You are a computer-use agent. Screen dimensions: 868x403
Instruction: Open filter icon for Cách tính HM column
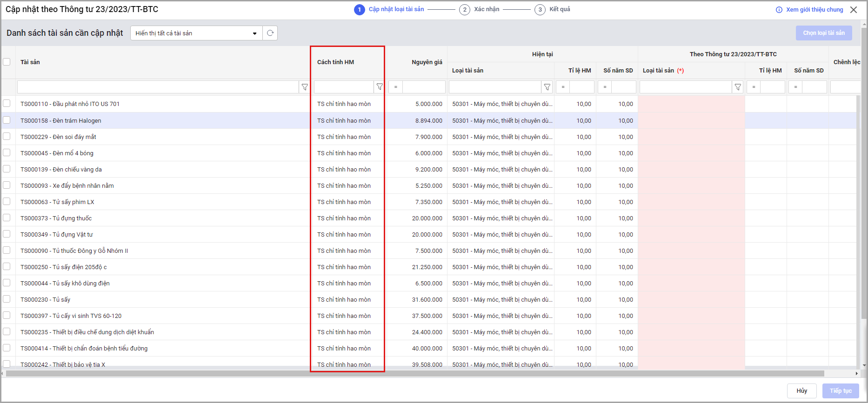click(380, 87)
